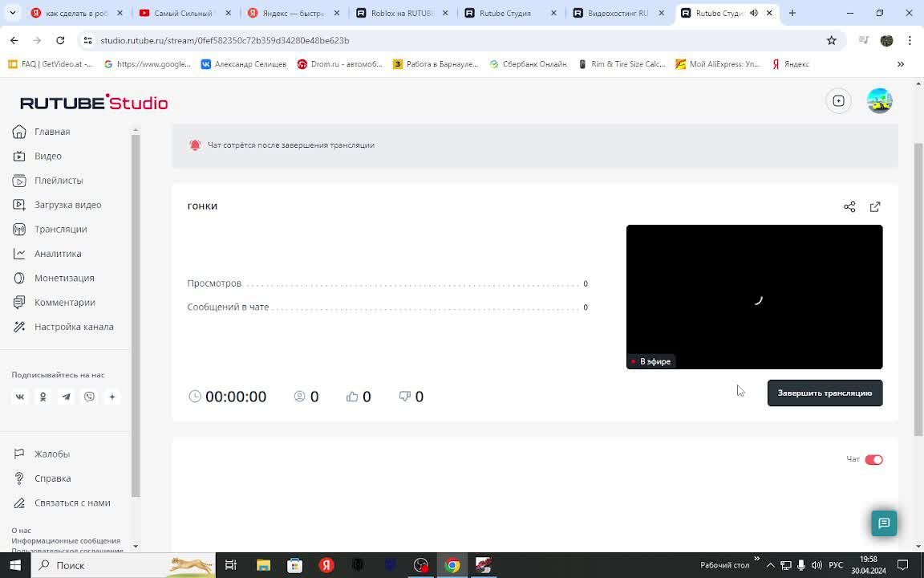The width and height of the screenshot is (924, 578).
Task: Open the support chat bubble widget
Action: (x=884, y=523)
